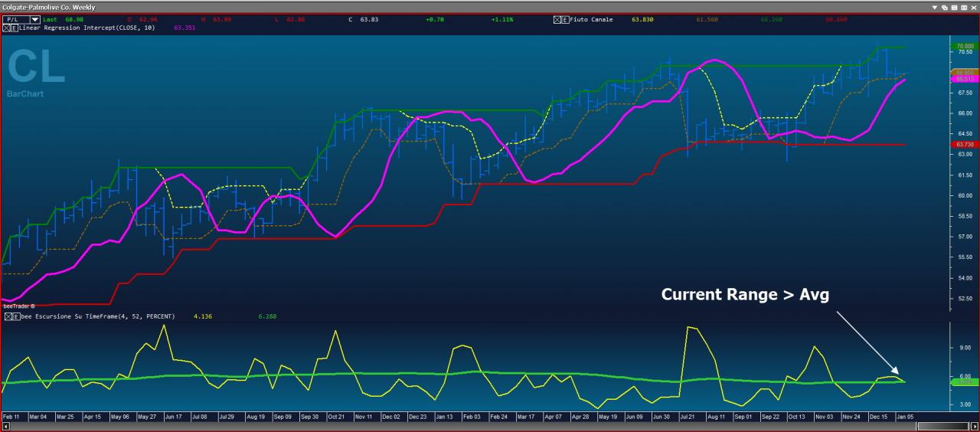The image size is (980, 432).
Task: Edit the Linear Regression Intercept indicator
Action: point(15,28)
